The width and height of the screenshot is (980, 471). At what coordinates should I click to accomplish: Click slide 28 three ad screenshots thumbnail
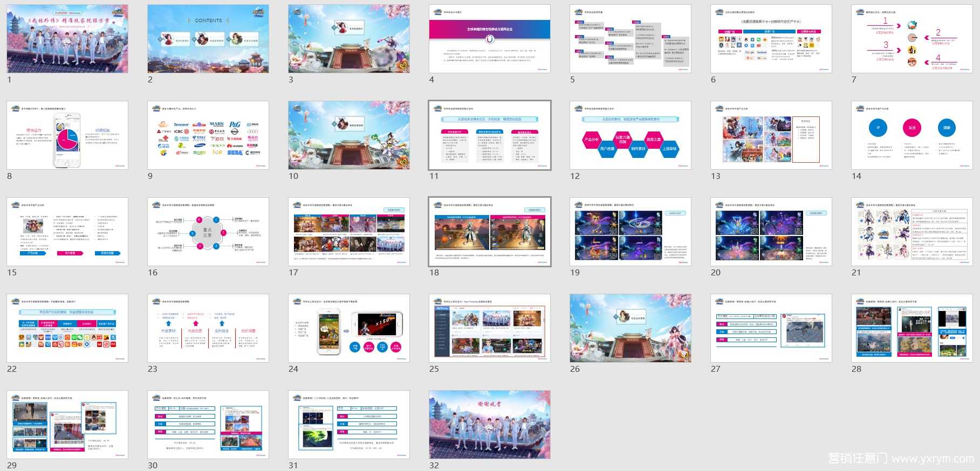(x=912, y=328)
